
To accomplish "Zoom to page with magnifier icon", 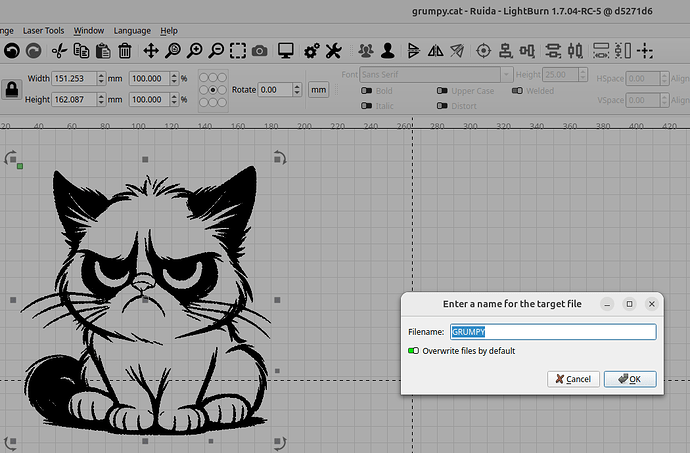I will click(x=173, y=51).
